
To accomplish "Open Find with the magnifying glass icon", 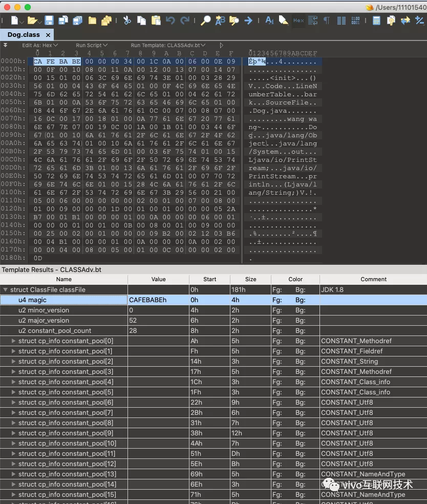I will pos(206,20).
